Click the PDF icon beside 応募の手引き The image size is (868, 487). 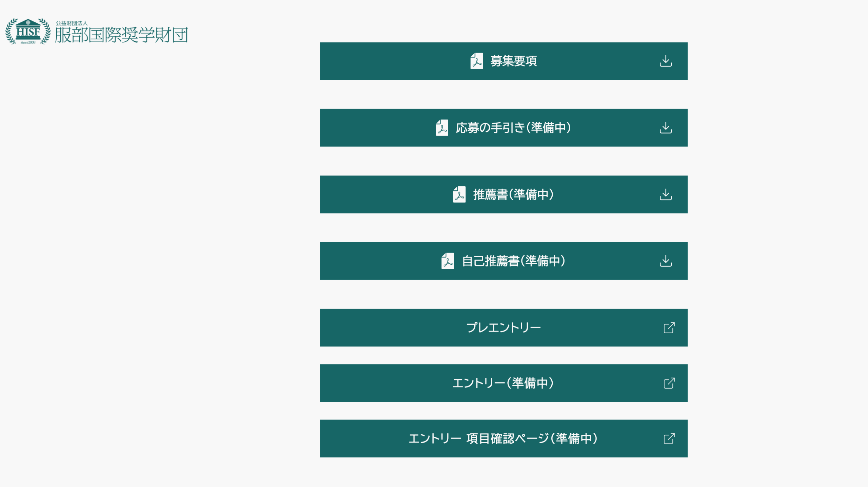coord(442,128)
